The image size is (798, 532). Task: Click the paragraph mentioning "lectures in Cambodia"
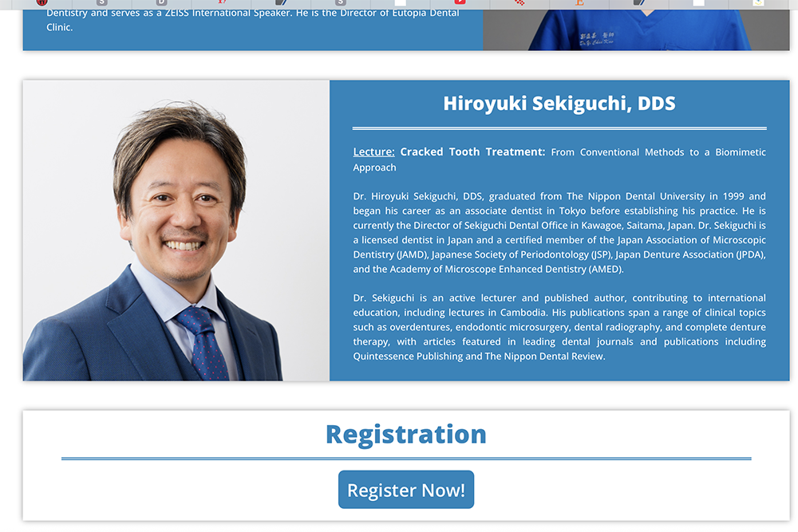559,327
